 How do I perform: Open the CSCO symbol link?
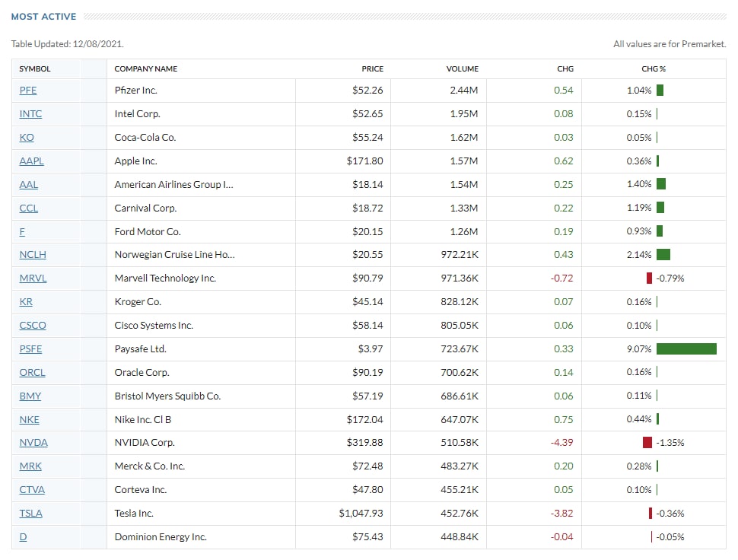(33, 325)
